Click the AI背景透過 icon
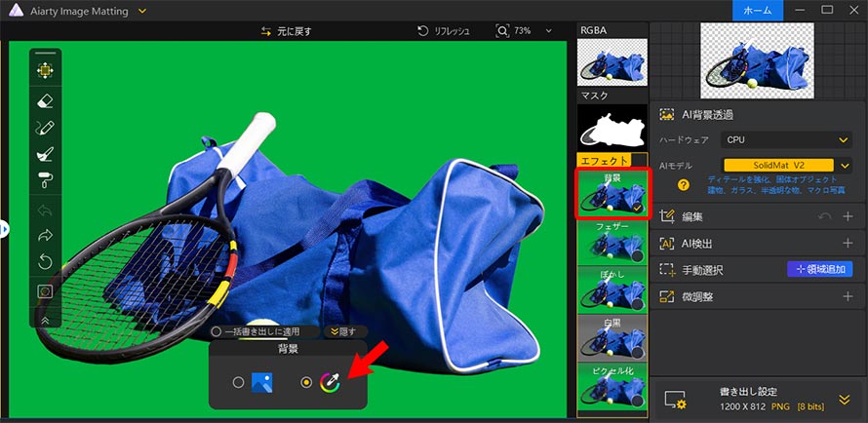 [x=667, y=115]
